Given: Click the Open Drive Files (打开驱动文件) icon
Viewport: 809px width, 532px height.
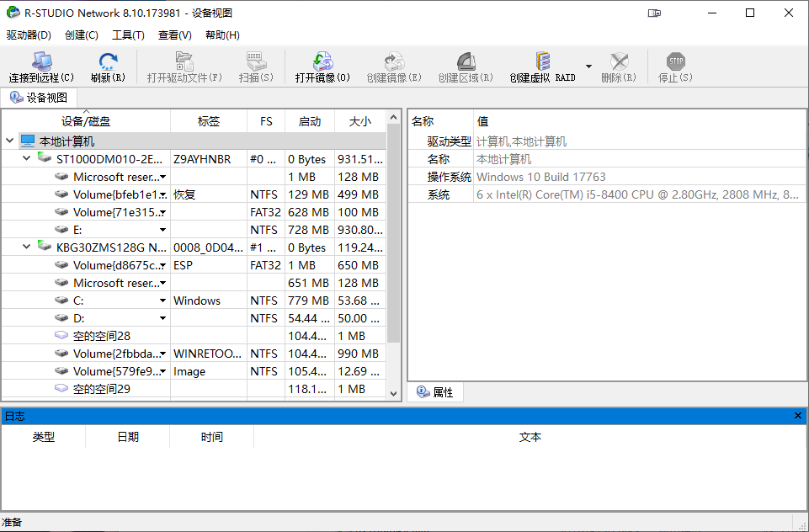Looking at the screenshot, I should pos(184,61).
